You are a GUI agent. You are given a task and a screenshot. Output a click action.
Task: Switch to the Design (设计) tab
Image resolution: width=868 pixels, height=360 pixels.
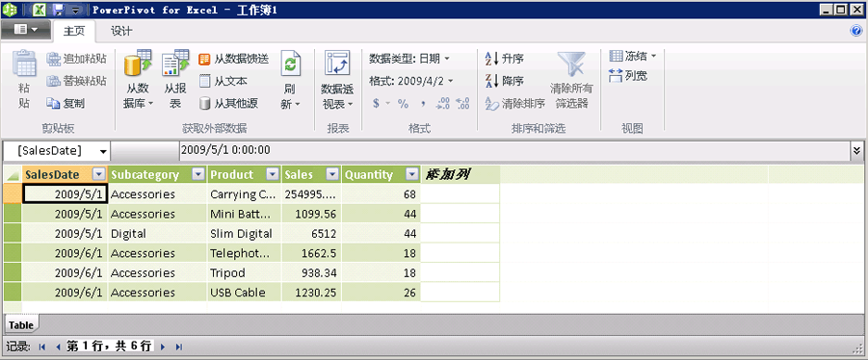coord(121,31)
